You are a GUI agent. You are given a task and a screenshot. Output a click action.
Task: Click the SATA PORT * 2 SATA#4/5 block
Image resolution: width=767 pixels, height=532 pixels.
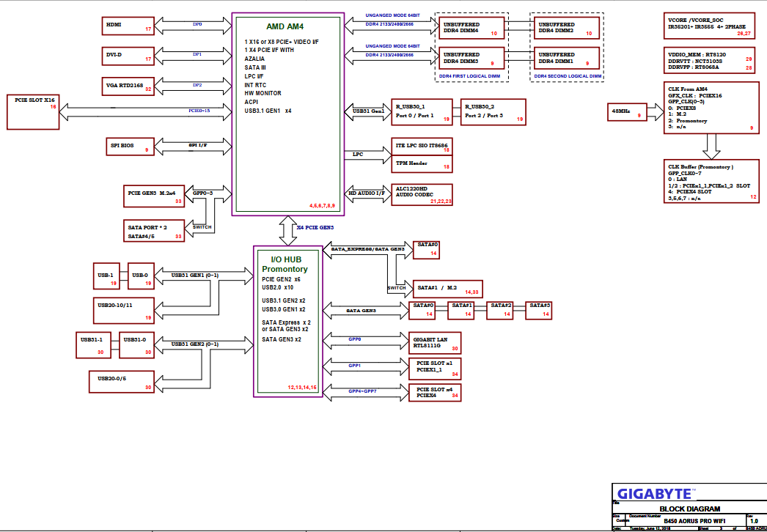click(x=154, y=232)
